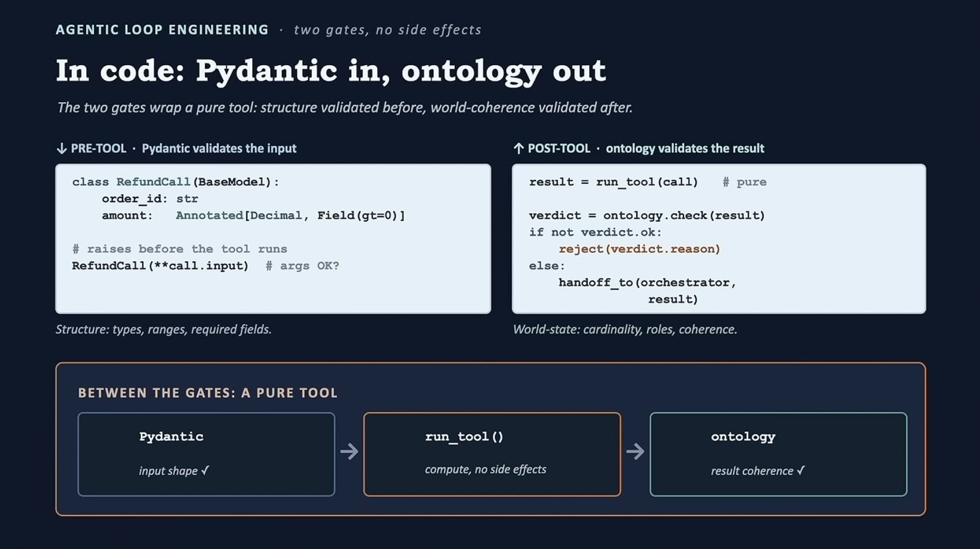Click the down arrow beside PRE-TOOL
Image resolution: width=980 pixels, height=549 pixels.
pyautogui.click(x=62, y=149)
